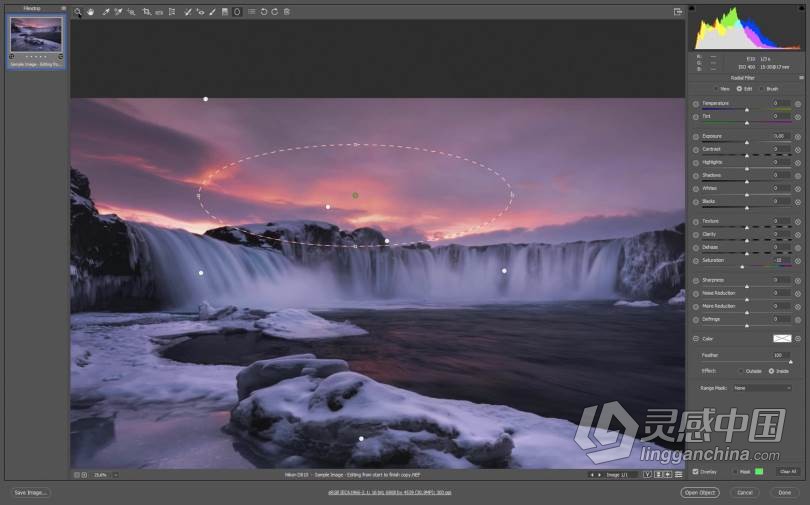Image resolution: width=810 pixels, height=505 pixels.
Task: Select the Color Sampler tool
Action: click(118, 11)
